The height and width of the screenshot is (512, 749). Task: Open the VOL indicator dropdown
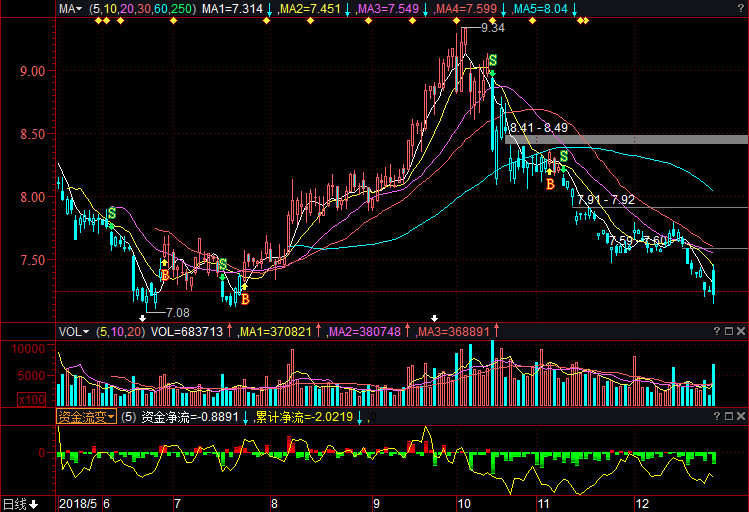(72, 331)
